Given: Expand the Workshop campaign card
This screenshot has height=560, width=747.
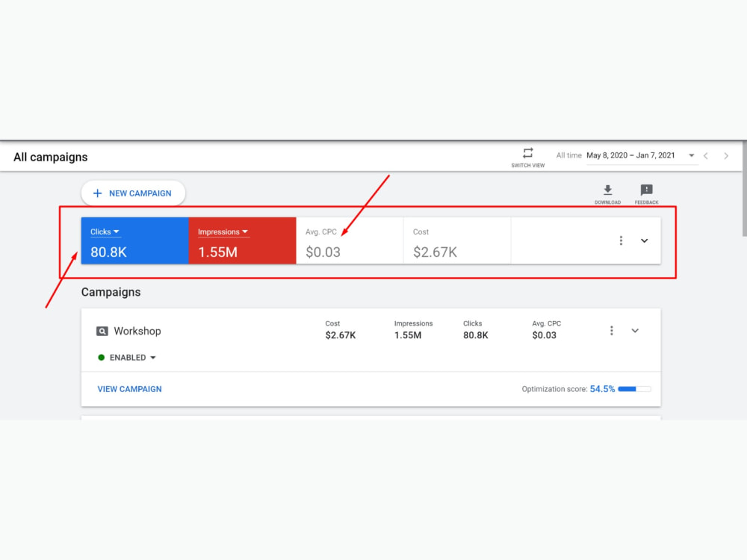Looking at the screenshot, I should pyautogui.click(x=635, y=331).
